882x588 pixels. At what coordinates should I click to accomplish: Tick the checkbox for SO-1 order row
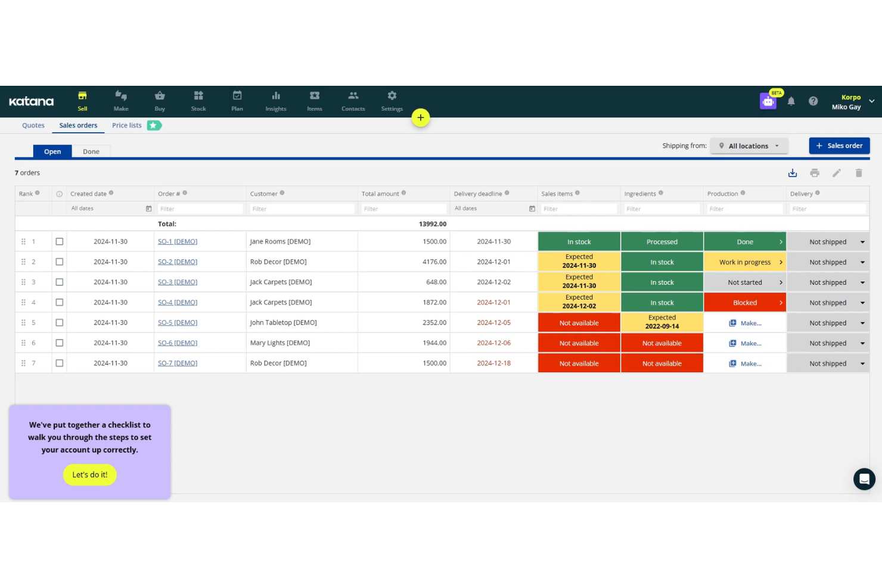pyautogui.click(x=59, y=241)
